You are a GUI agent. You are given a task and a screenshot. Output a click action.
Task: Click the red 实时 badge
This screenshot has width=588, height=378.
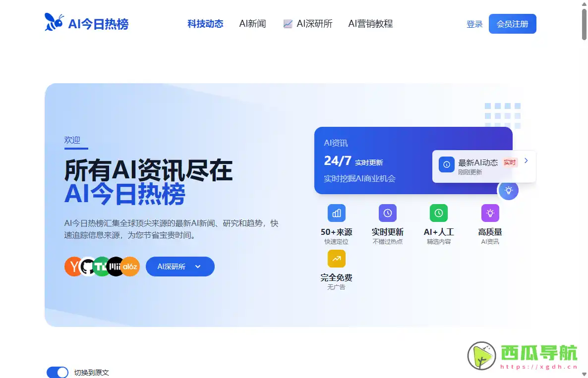(510, 162)
